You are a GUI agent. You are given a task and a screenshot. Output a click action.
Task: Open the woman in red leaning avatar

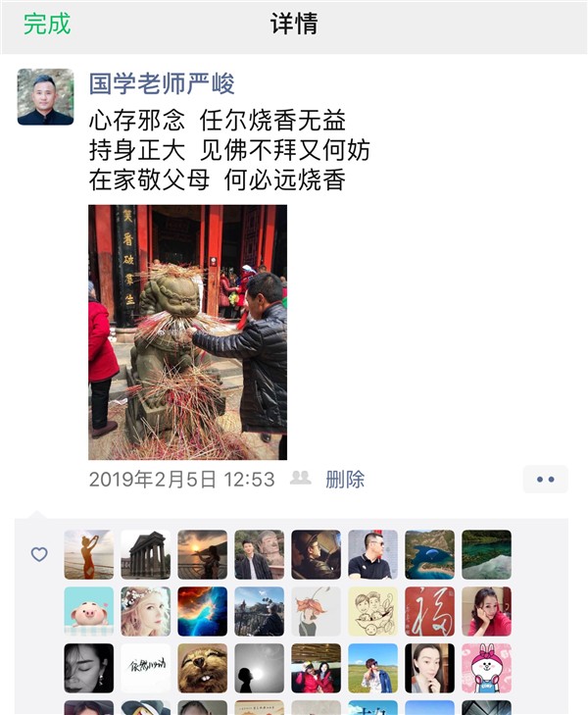(x=486, y=611)
